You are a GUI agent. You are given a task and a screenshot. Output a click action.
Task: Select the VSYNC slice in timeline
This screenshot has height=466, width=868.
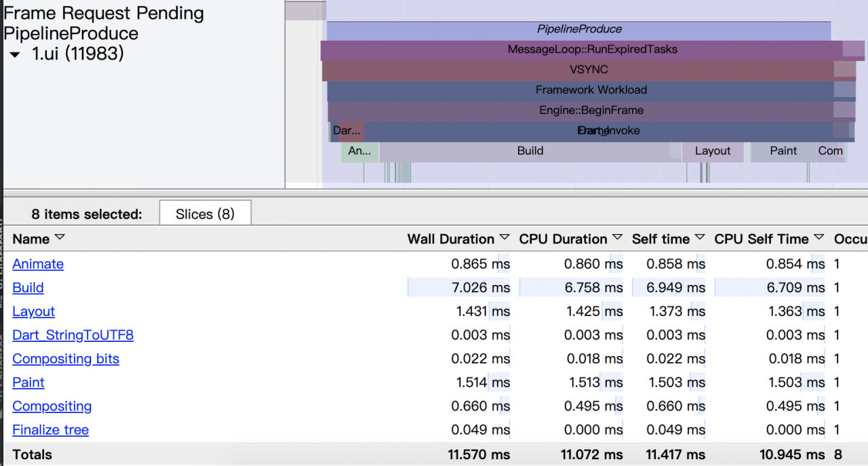click(589, 70)
